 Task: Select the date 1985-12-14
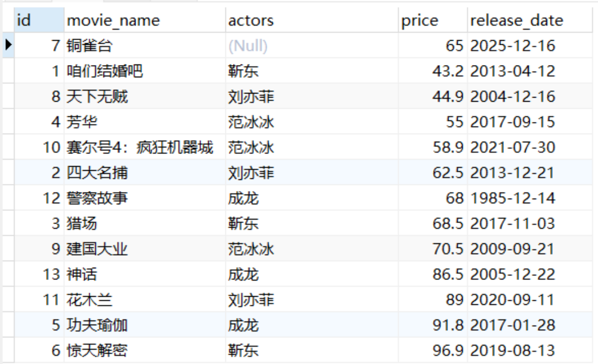(513, 198)
